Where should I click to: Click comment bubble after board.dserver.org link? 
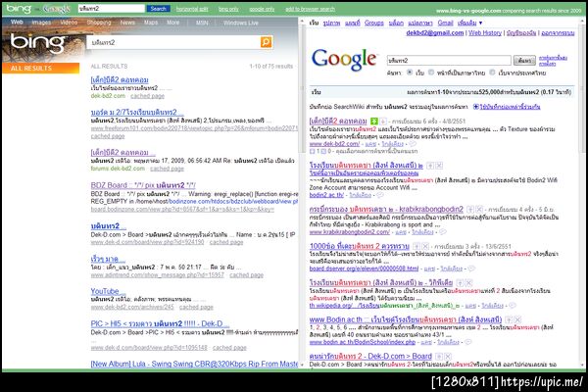click(471, 269)
